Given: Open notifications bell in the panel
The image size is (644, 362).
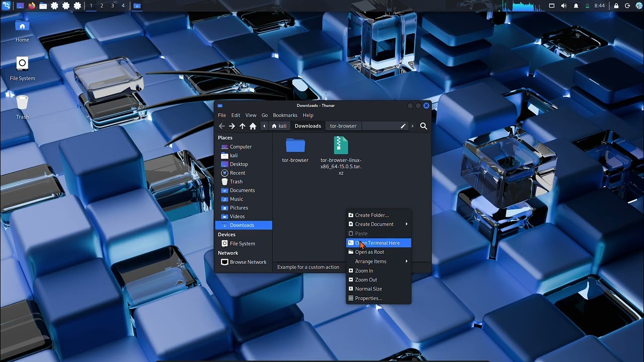Looking at the screenshot, I should 576,6.
